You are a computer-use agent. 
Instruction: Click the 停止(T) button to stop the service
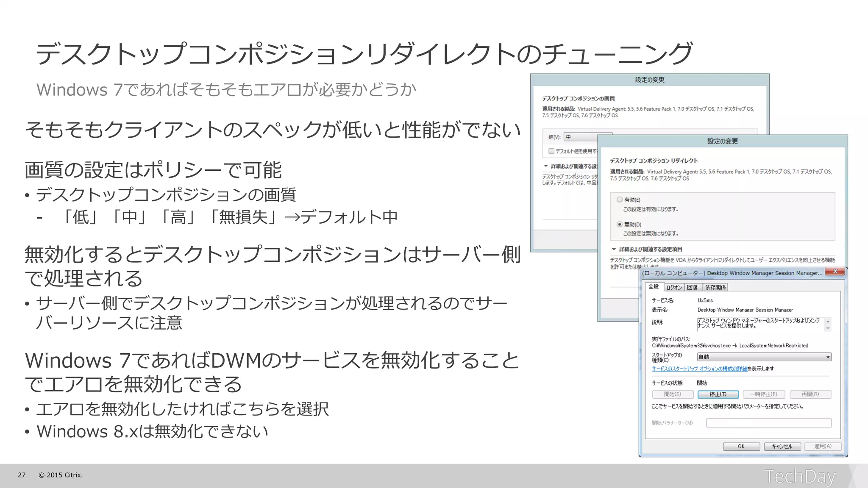pos(718,394)
